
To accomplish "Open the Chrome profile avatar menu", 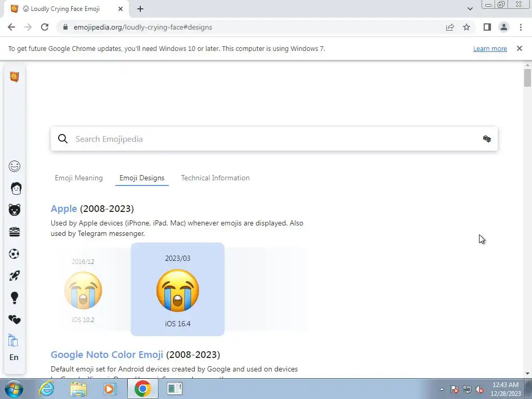I will (504, 27).
